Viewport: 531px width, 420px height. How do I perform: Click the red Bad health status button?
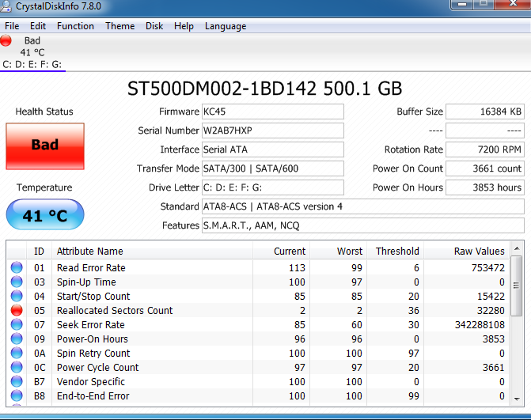click(x=45, y=146)
